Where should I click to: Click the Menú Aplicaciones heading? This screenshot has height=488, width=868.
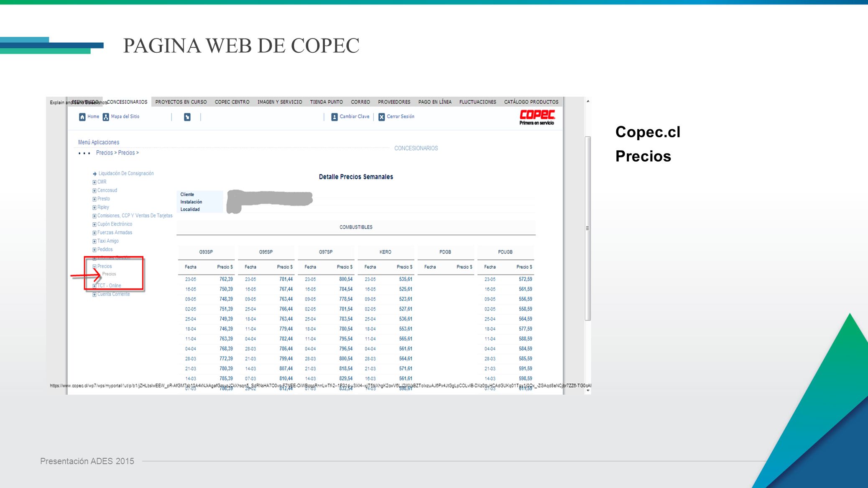click(99, 142)
